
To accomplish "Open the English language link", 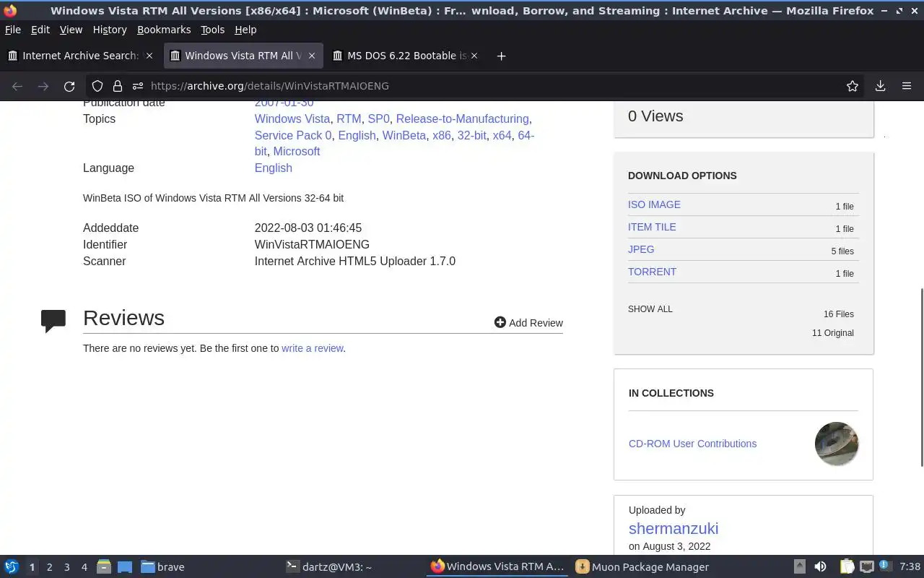I will tap(273, 168).
